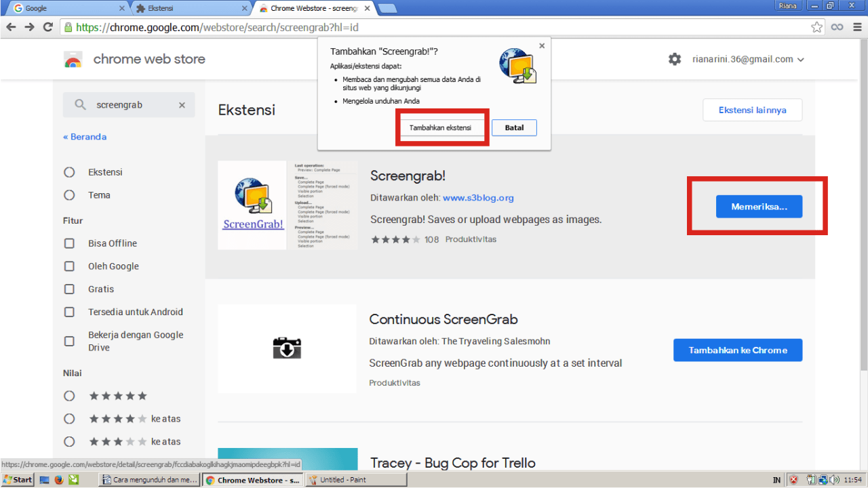This screenshot has height=488, width=868.
Task: Select four stars ke atas filter
Action: pos(69,419)
